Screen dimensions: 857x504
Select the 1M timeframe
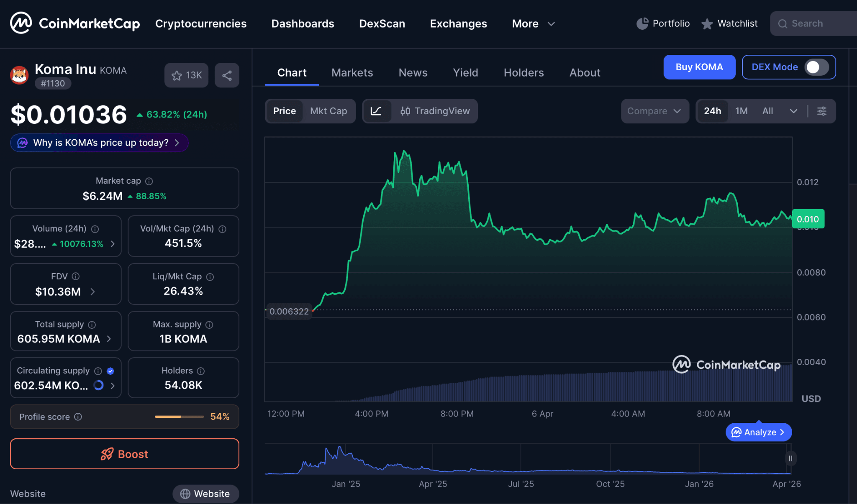pyautogui.click(x=741, y=111)
